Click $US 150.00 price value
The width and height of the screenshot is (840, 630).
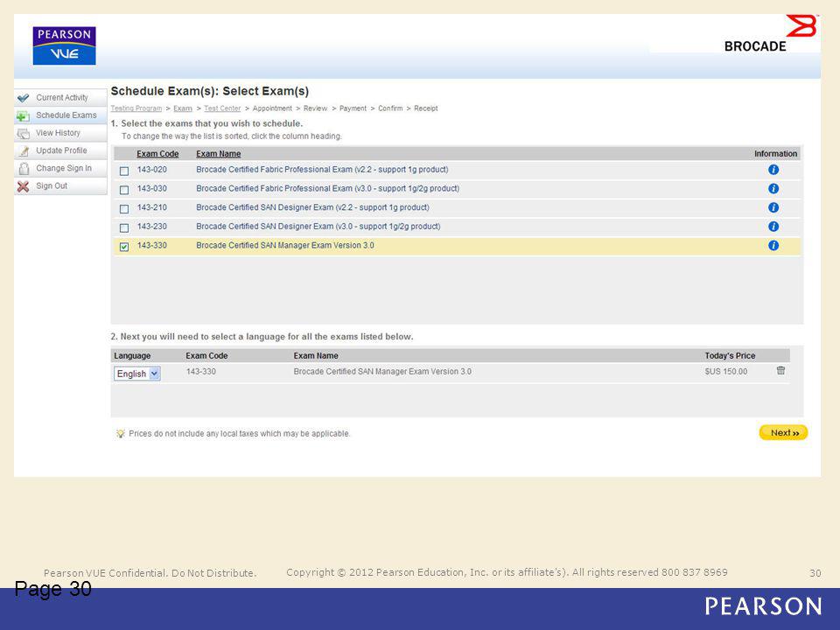coord(726,371)
